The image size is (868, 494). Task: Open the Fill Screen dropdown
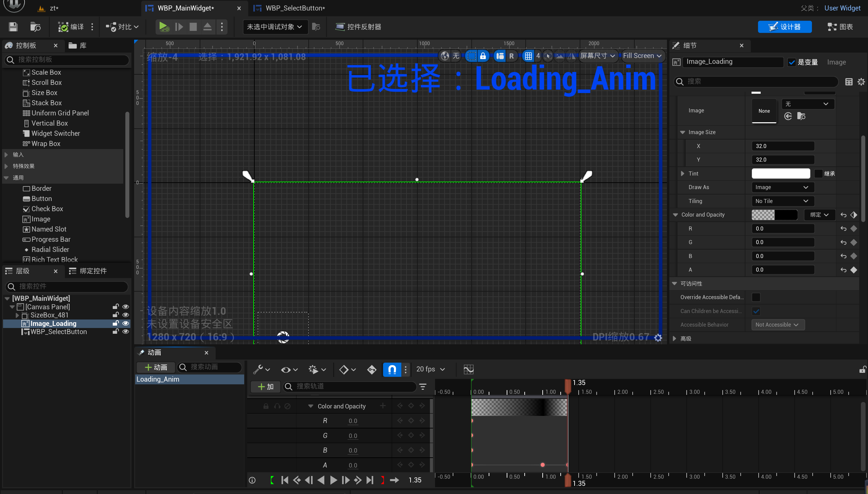[x=643, y=56]
